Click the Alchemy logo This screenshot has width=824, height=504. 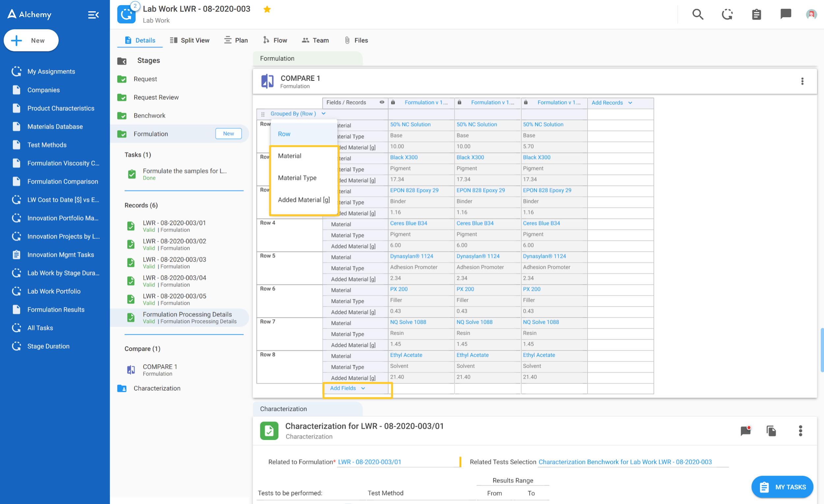(x=29, y=14)
